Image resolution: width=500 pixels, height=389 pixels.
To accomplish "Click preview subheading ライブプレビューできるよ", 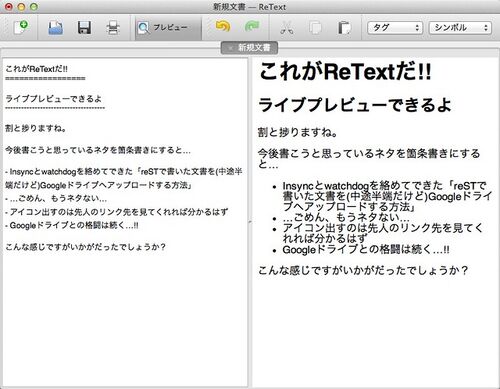I will click(355, 105).
